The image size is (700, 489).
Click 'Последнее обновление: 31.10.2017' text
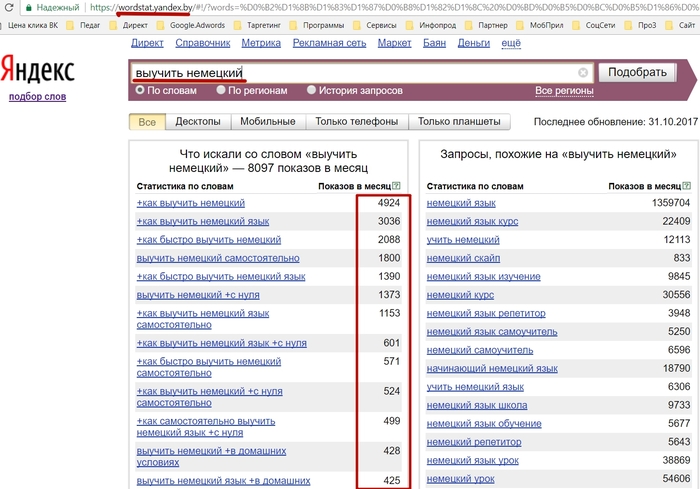pyautogui.click(x=616, y=121)
